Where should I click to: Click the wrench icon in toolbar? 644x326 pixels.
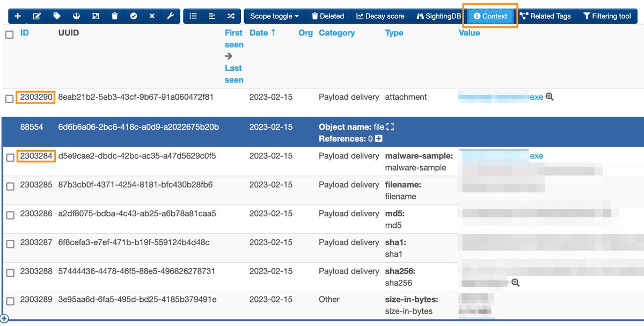pos(170,16)
